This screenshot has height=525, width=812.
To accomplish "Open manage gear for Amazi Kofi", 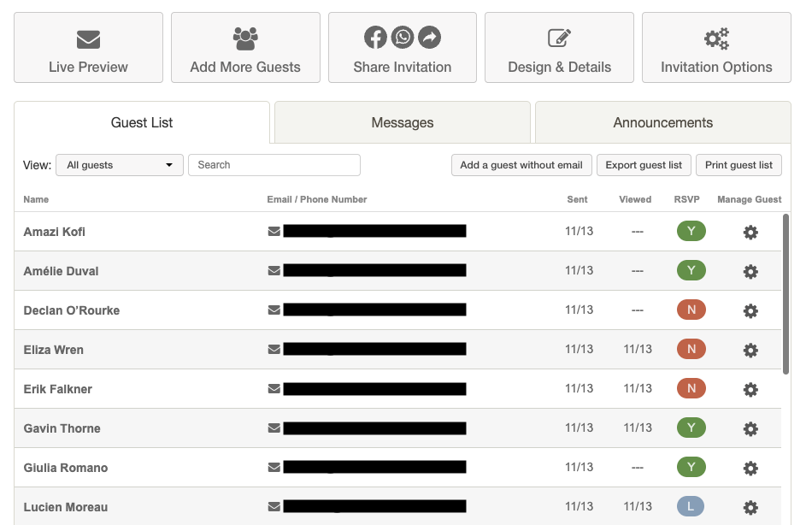I will click(750, 233).
